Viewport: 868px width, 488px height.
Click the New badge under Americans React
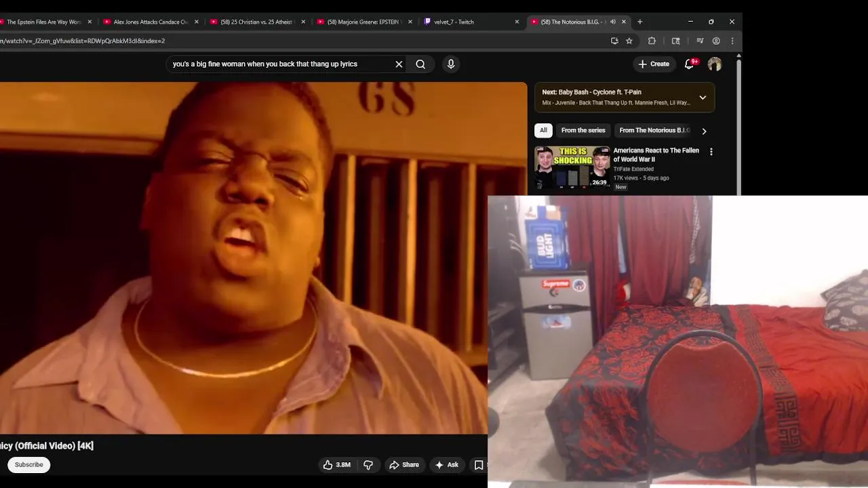pos(620,187)
